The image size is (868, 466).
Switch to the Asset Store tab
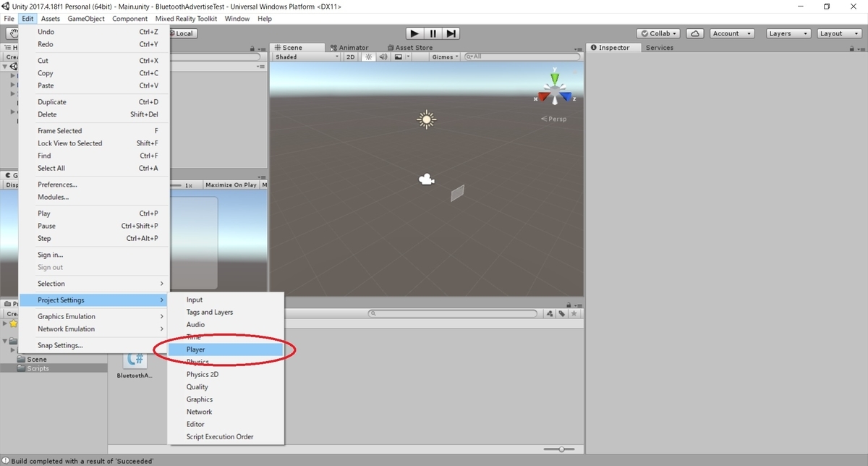tap(409, 47)
